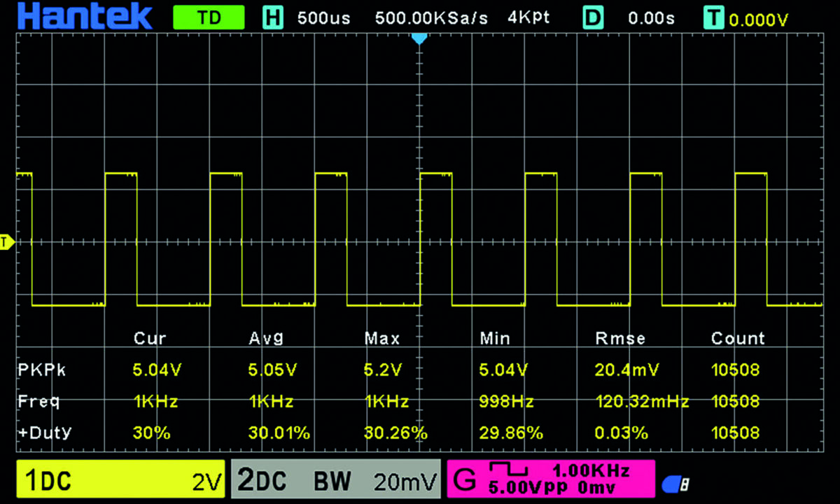Open the pink G signal generator panel
This screenshot has width=840, height=504.
click(x=550, y=479)
